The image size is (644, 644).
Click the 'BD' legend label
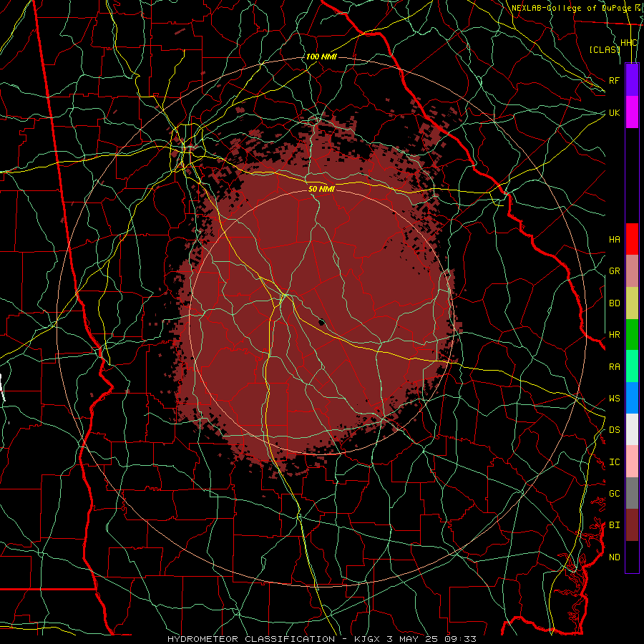coord(615,303)
